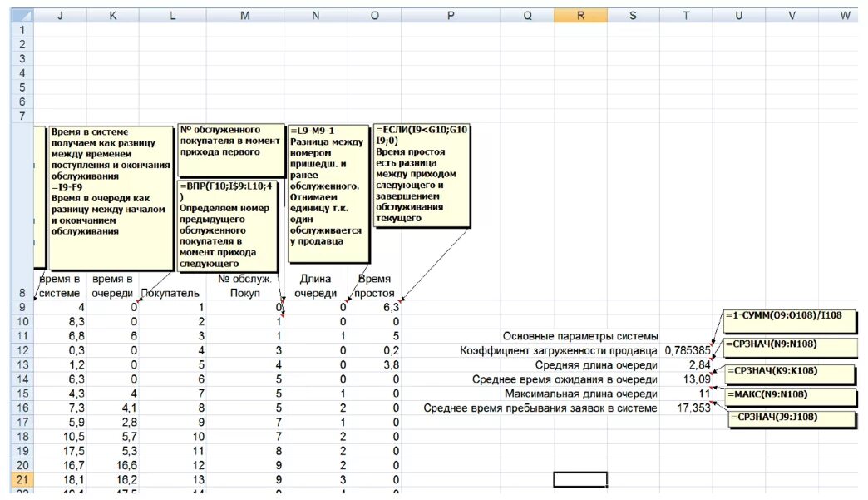This screenshot has height=500, width=868.
Task: Click the outlined active cell in column R
Action: pyautogui.click(x=580, y=479)
